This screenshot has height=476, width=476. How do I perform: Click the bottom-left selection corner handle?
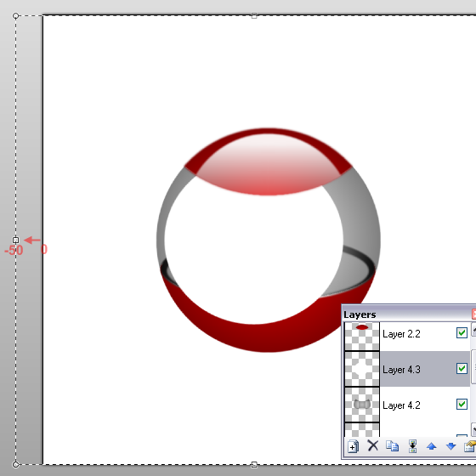(x=16, y=464)
